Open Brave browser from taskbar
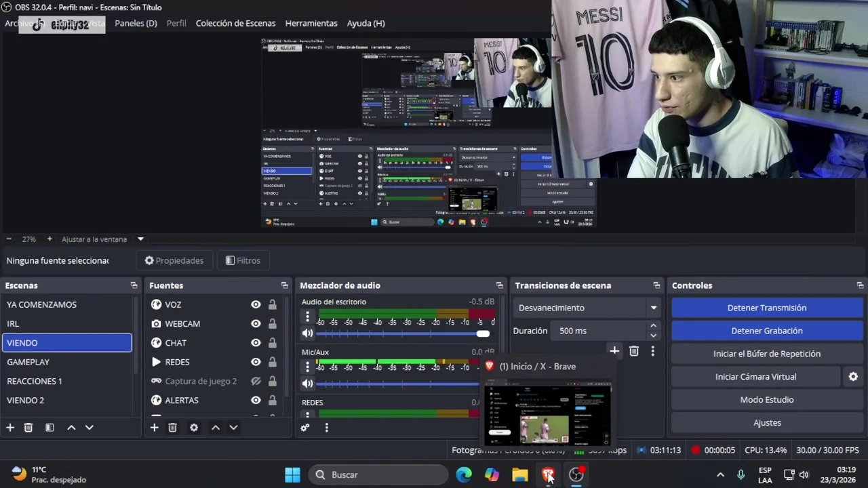Viewport: 868px width, 488px height. pos(548,474)
